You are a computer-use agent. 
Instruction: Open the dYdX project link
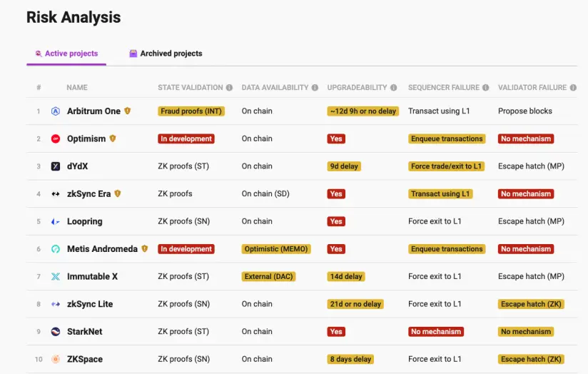click(x=77, y=166)
